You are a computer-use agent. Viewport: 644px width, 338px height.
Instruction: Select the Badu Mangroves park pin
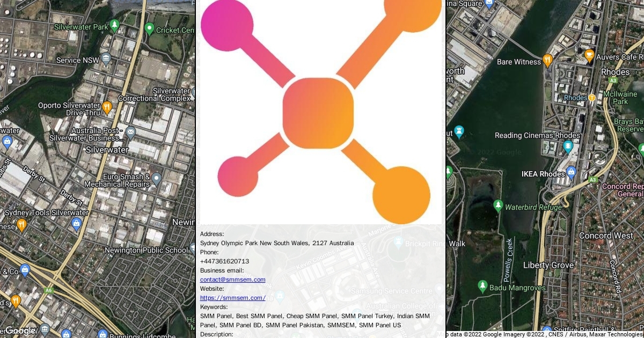click(482, 286)
